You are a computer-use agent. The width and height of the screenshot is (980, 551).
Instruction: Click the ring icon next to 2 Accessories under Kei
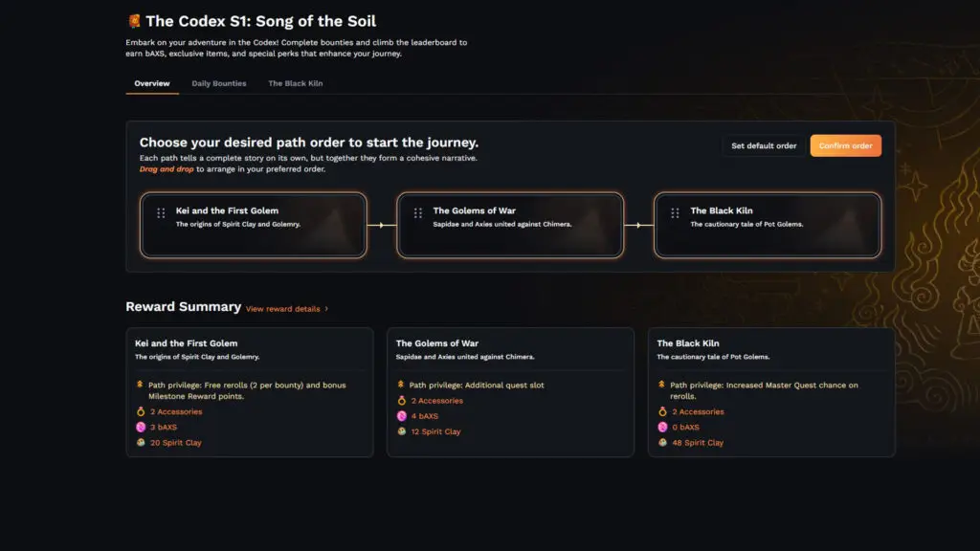coord(141,412)
